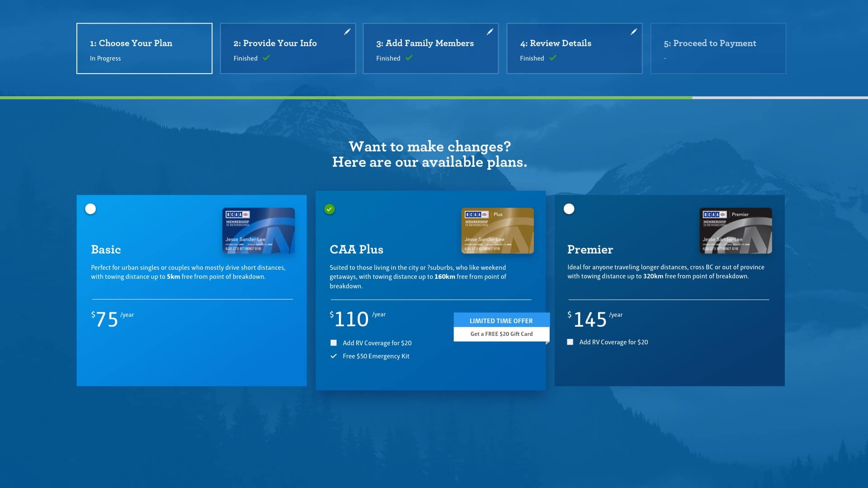Click green checkmark next to Provide Your Info Finished
This screenshot has width=868, height=488.
coord(266,58)
